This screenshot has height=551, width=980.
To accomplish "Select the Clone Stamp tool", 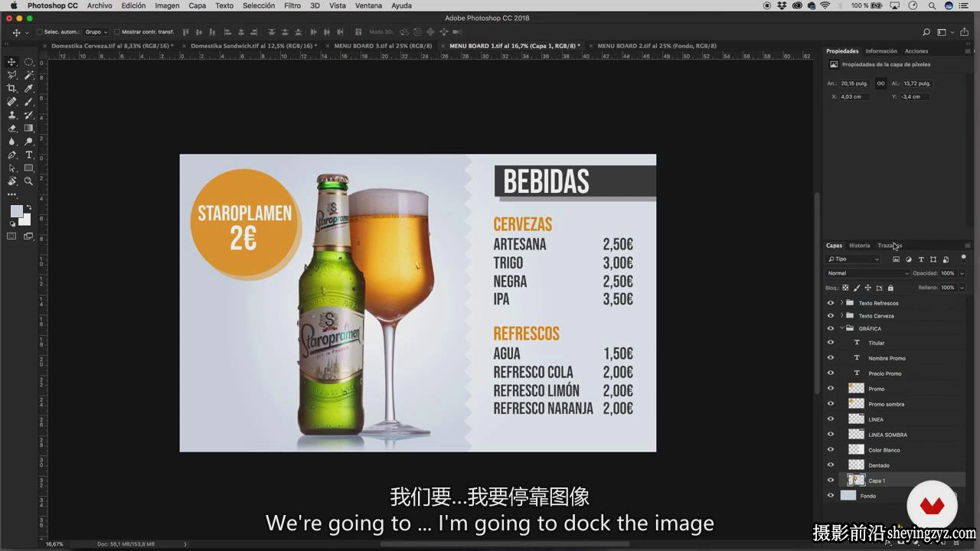I will pos(11,115).
